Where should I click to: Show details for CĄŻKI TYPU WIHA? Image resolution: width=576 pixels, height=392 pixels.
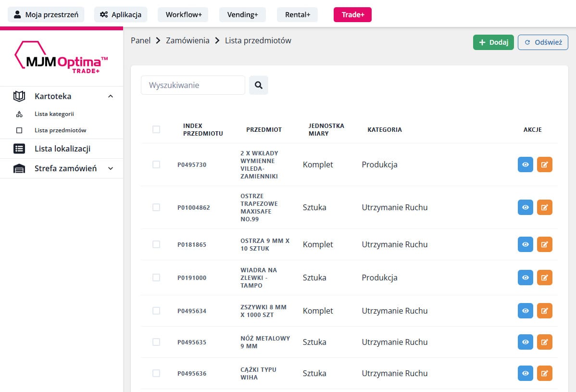(525, 373)
